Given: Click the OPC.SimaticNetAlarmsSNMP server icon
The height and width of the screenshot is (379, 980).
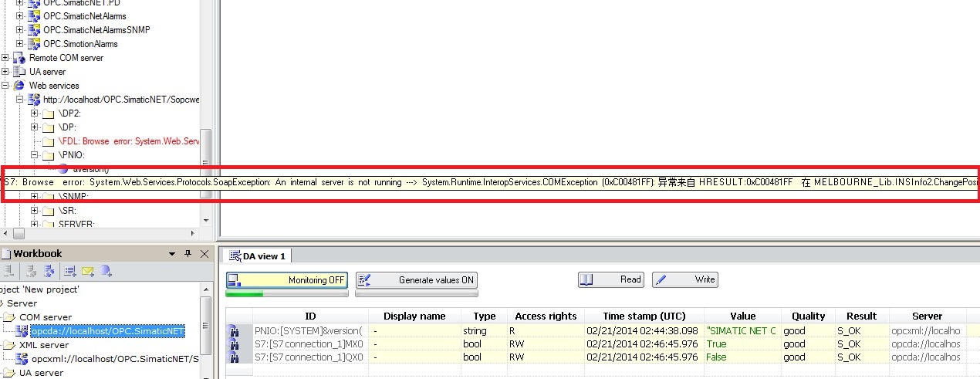Looking at the screenshot, I should coord(34,30).
